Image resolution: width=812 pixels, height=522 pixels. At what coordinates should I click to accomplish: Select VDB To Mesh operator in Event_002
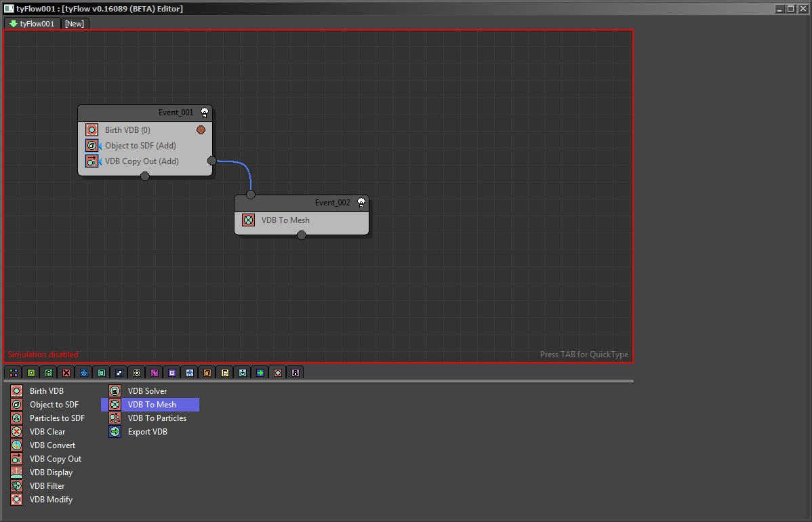(285, 220)
